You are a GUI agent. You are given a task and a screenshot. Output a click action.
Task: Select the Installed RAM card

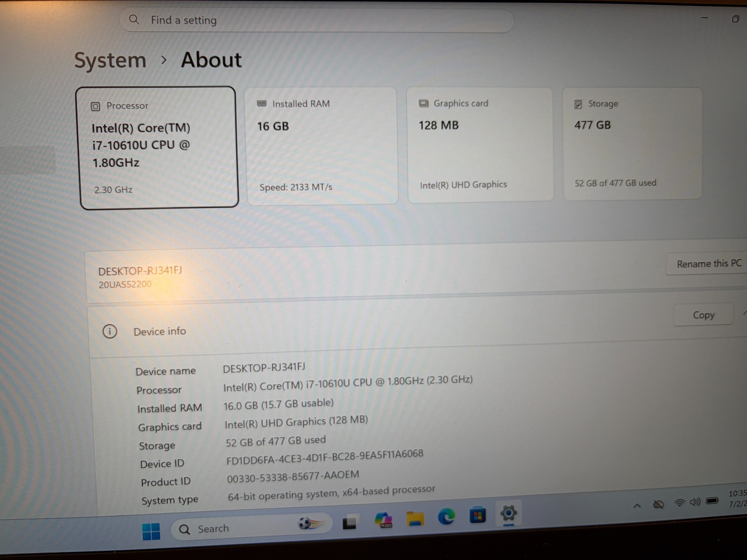322,146
